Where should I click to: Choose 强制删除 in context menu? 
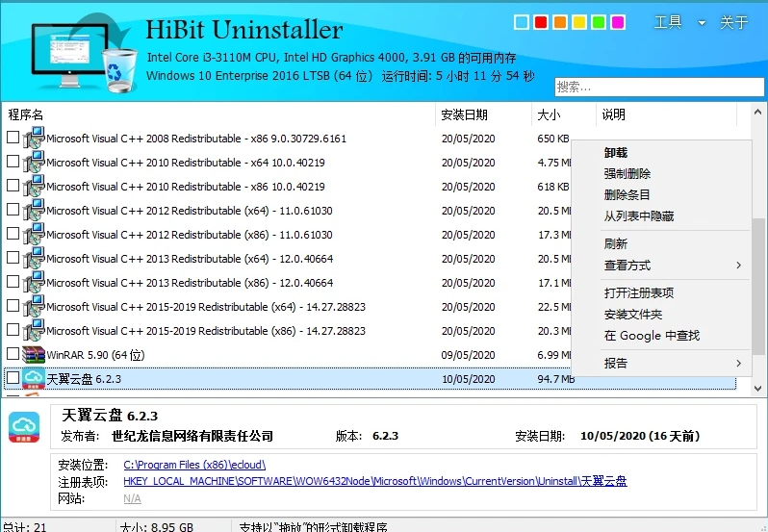[627, 174]
